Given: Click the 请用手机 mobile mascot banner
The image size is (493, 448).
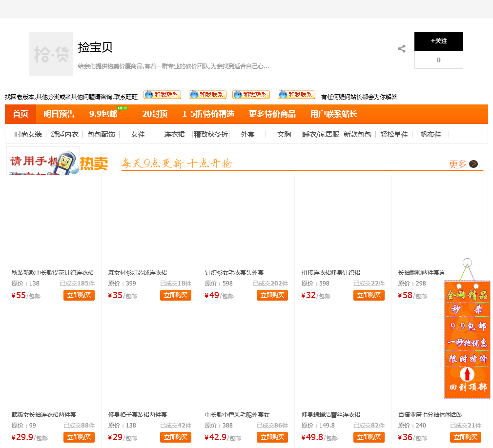Looking at the screenshot, I should click(43, 161).
